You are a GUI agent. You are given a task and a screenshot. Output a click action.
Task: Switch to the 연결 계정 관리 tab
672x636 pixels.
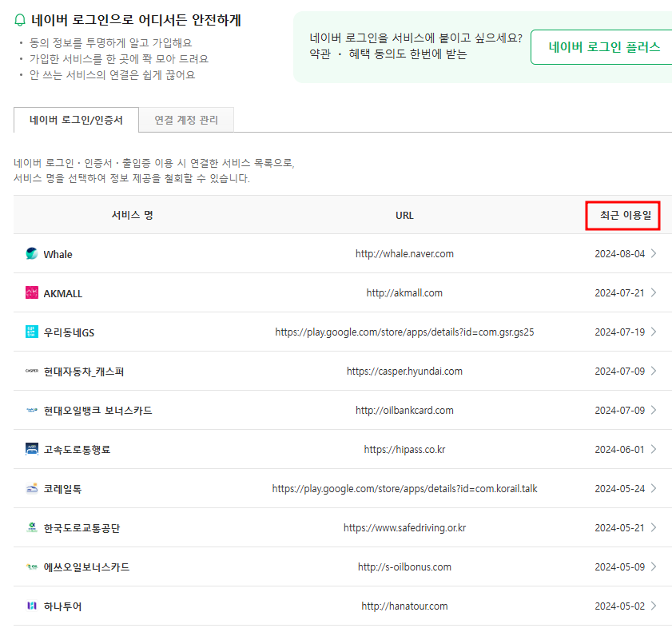(x=186, y=120)
